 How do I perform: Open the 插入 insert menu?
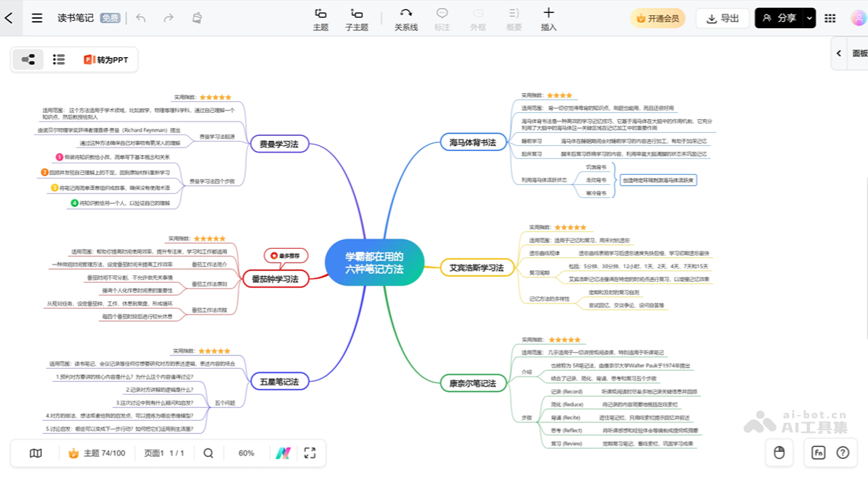click(x=548, y=19)
